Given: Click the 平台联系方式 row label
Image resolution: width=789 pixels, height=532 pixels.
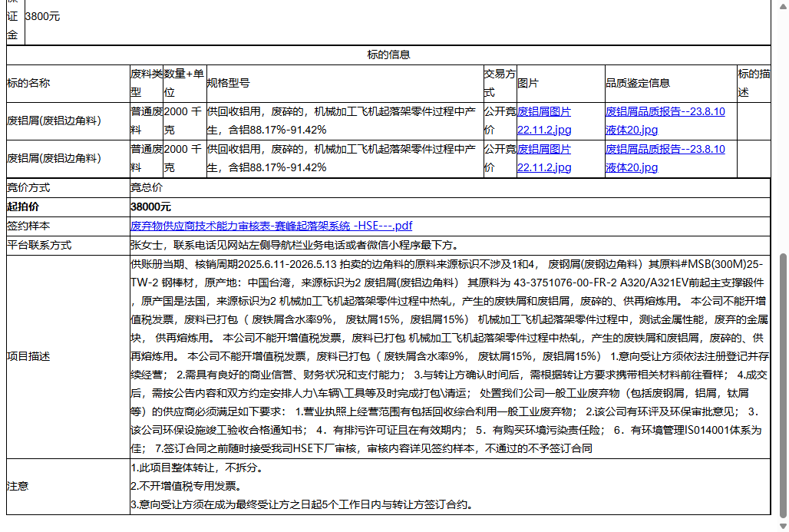Looking at the screenshot, I should coord(39,245).
